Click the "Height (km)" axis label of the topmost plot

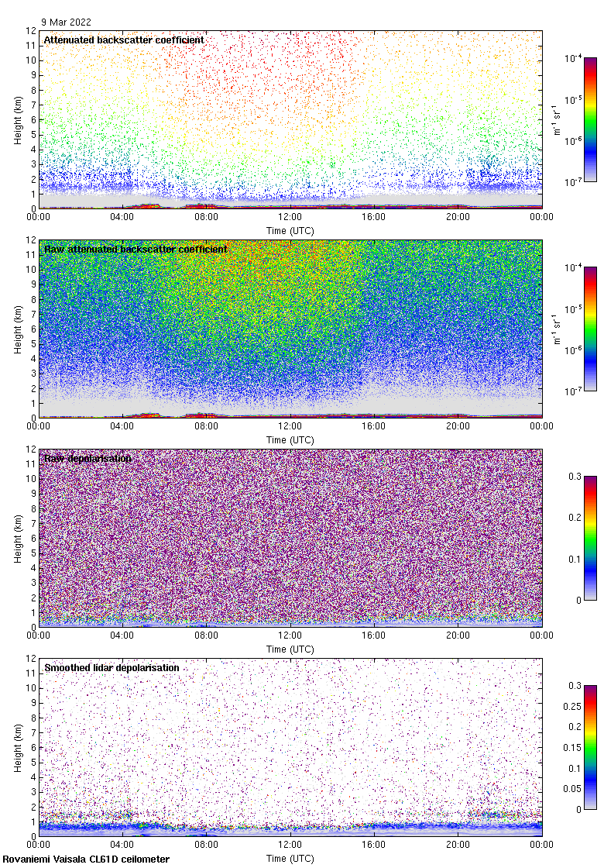[x=19, y=120]
